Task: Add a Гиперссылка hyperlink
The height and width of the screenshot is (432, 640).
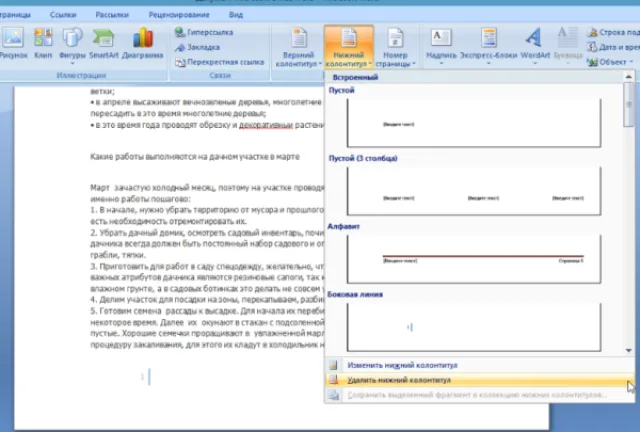Action: point(204,32)
